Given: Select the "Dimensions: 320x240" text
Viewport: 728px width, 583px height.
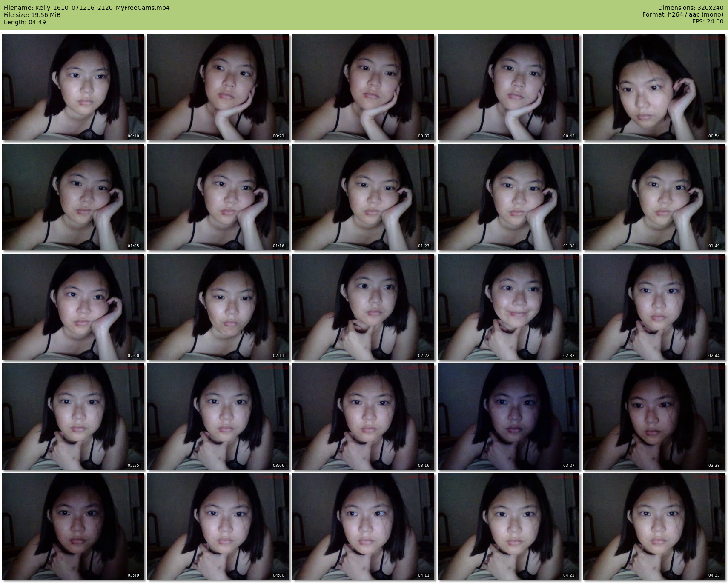Looking at the screenshot, I should [x=691, y=8].
